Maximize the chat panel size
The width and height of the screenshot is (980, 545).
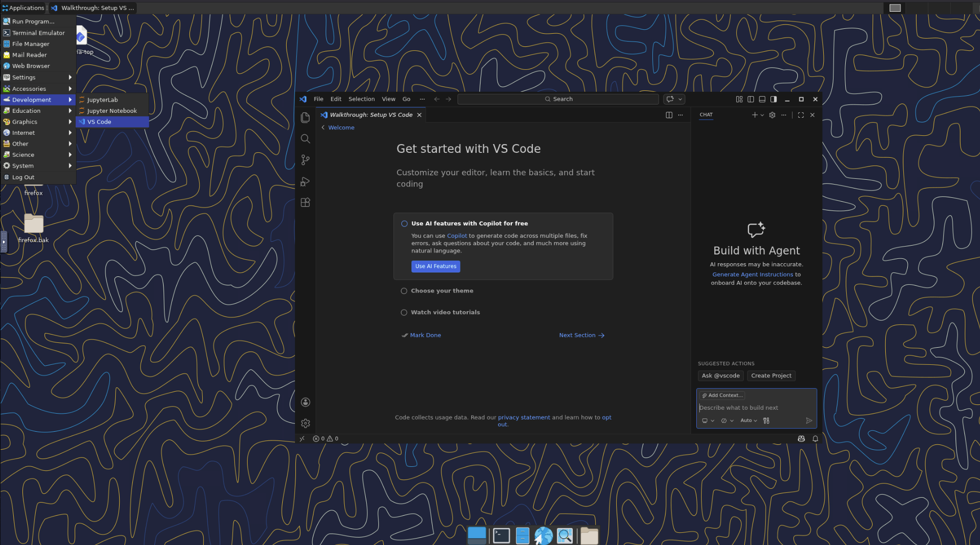[x=801, y=115]
